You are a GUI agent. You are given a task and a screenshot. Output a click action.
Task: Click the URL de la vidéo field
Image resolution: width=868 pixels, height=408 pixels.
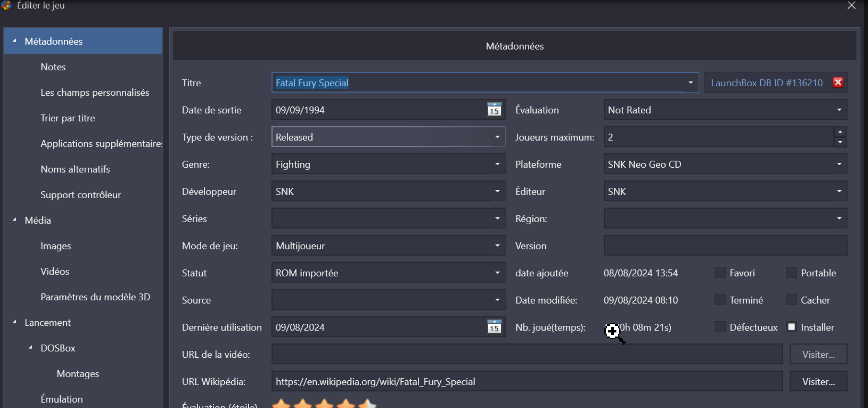coord(527,354)
